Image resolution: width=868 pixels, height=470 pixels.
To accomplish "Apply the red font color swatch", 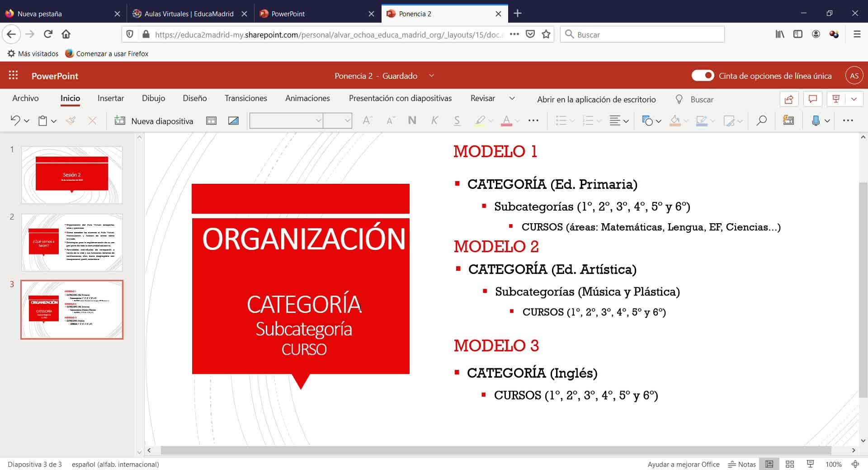I will coord(506,121).
